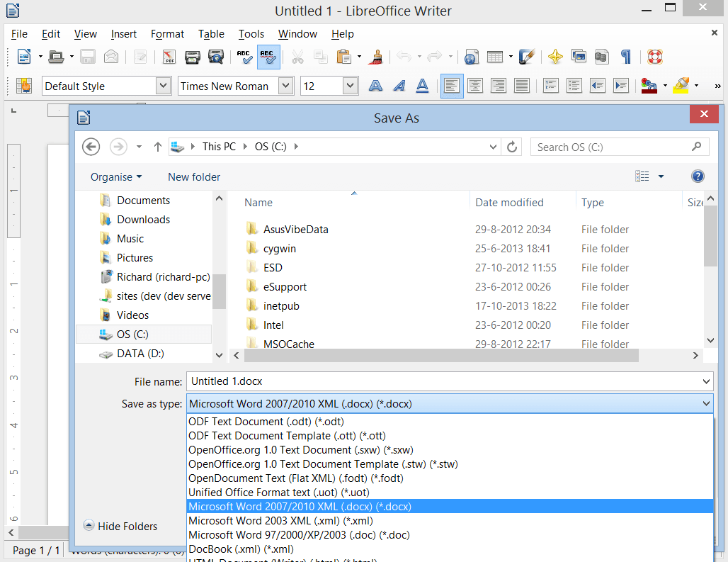Toggle Align Left paragraph button
728x562 pixels.
coord(452,86)
